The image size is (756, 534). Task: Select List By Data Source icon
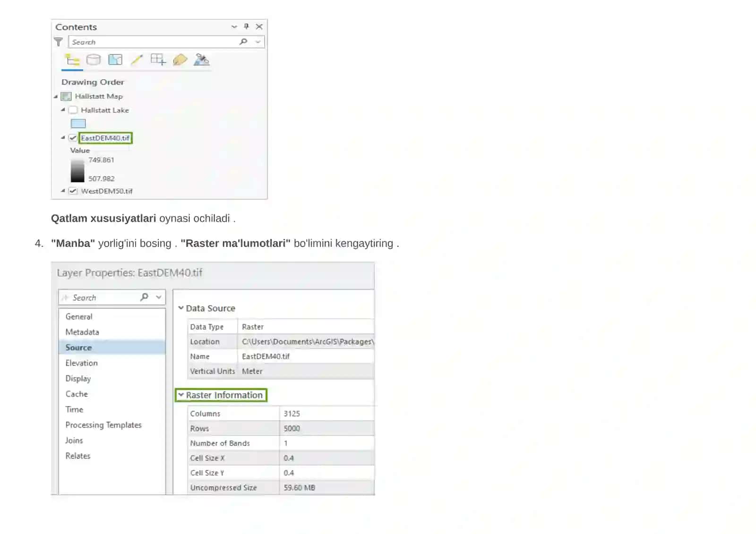coord(94,59)
